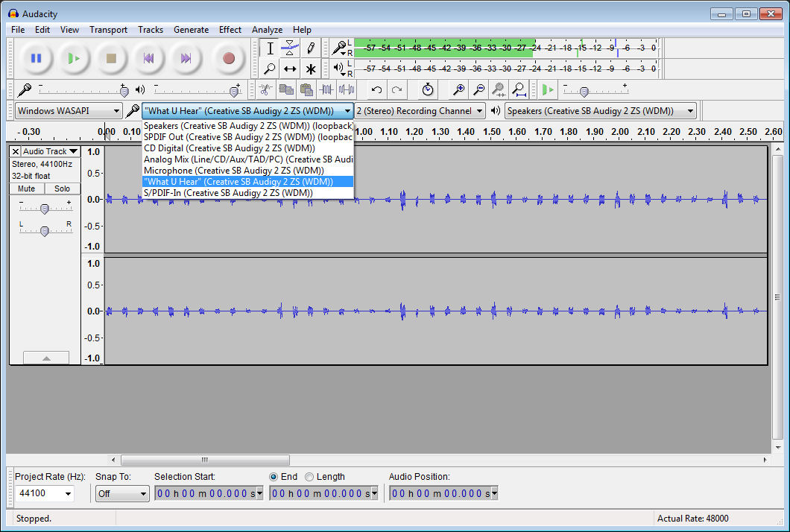This screenshot has width=790, height=532.
Task: Open the Help menu
Action: 302,30
